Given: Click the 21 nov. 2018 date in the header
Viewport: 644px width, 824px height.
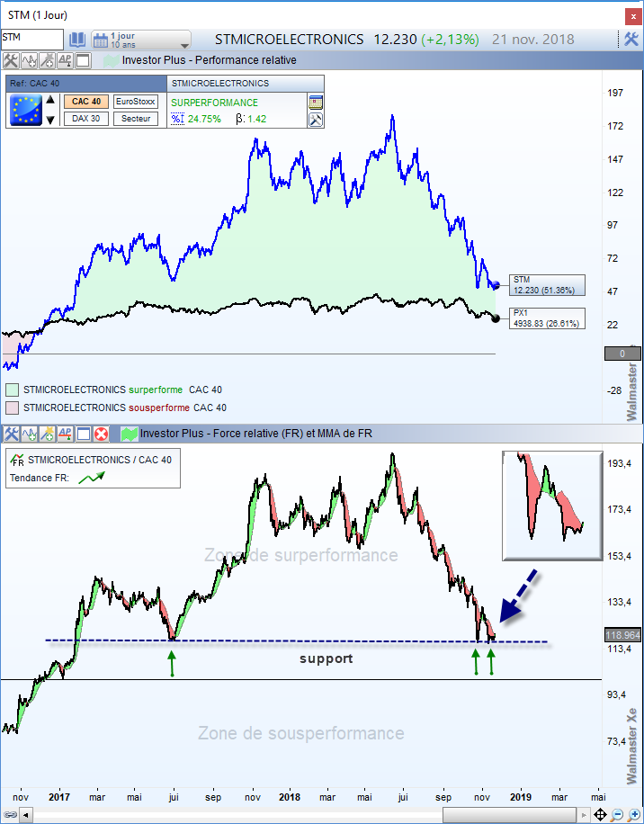Looking at the screenshot, I should coord(533,40).
